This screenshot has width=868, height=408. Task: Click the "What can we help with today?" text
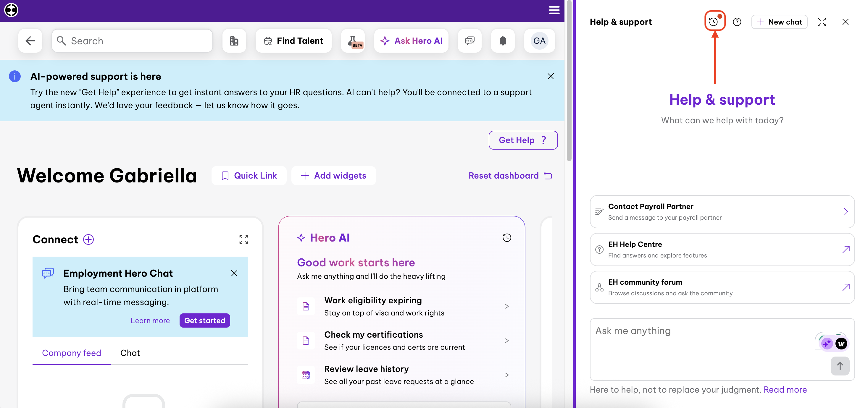click(722, 120)
